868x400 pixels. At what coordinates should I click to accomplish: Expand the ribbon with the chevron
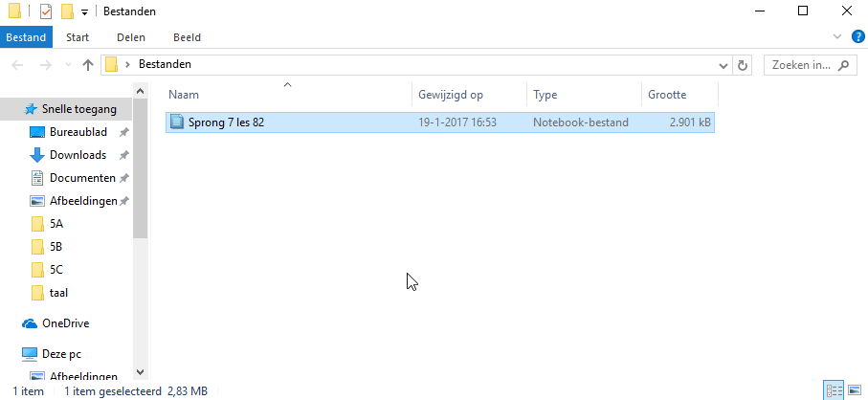837,37
